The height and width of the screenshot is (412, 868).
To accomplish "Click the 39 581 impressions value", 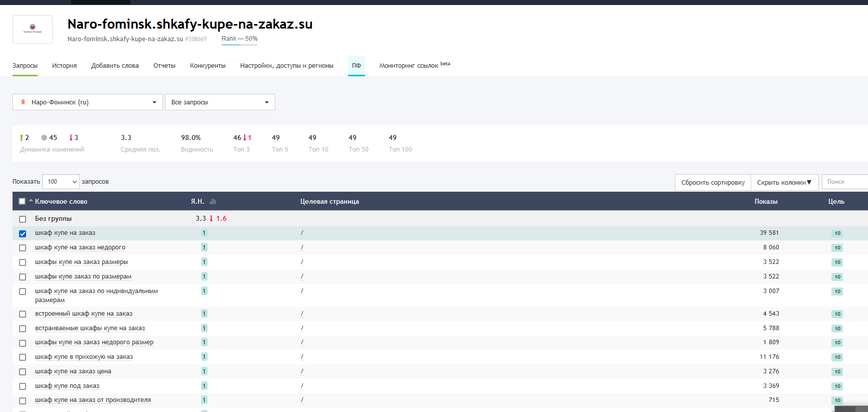I will [769, 233].
